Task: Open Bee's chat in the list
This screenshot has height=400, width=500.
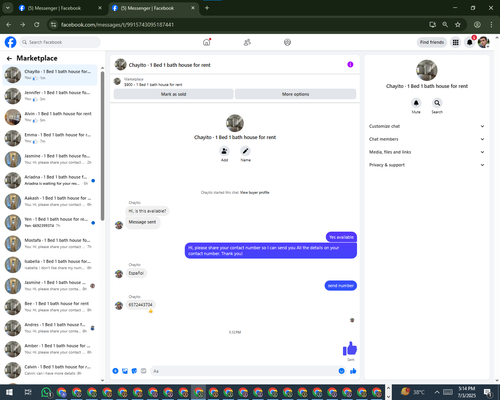Action: [x=50, y=307]
